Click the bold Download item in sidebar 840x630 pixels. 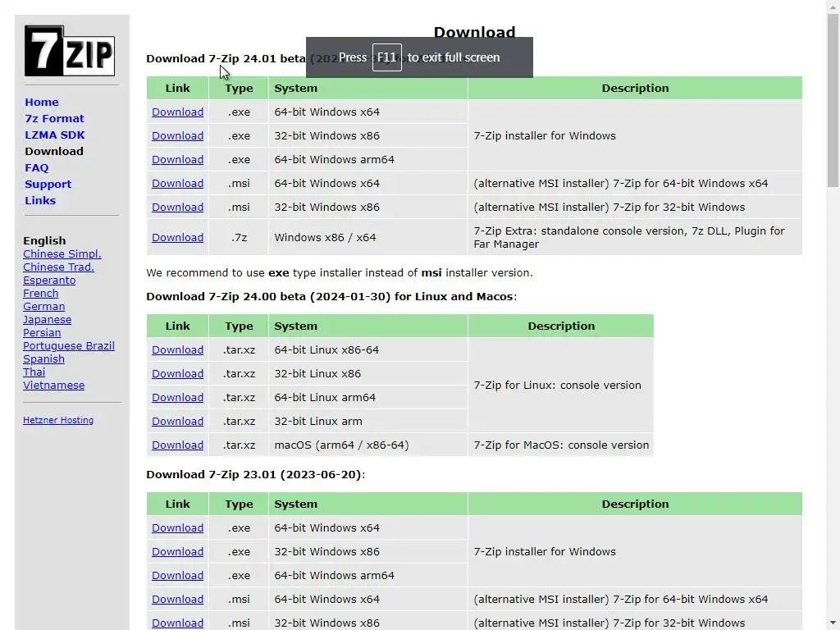tap(54, 151)
